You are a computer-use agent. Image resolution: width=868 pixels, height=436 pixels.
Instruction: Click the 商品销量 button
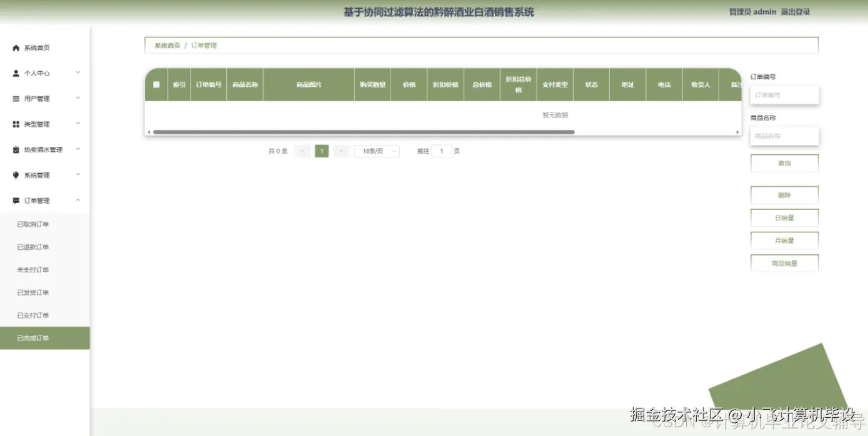(x=784, y=264)
